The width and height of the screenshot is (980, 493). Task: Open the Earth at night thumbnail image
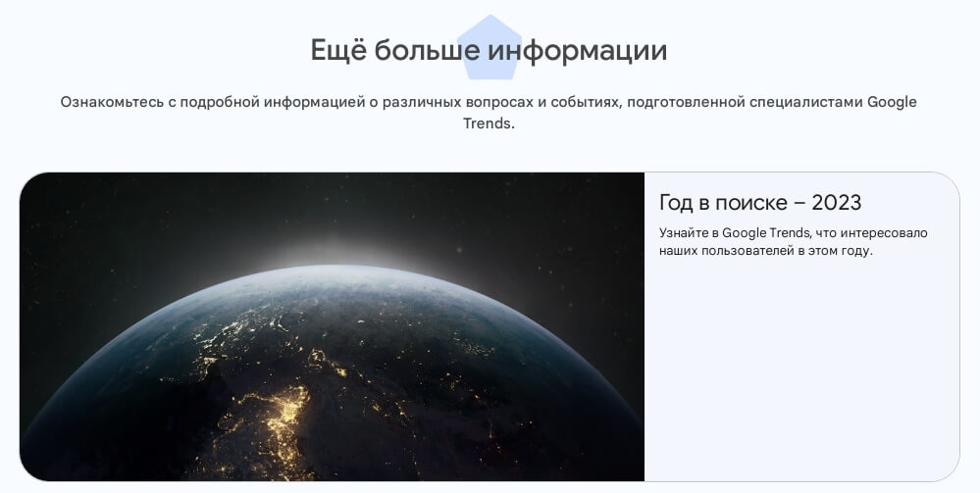pos(332,326)
